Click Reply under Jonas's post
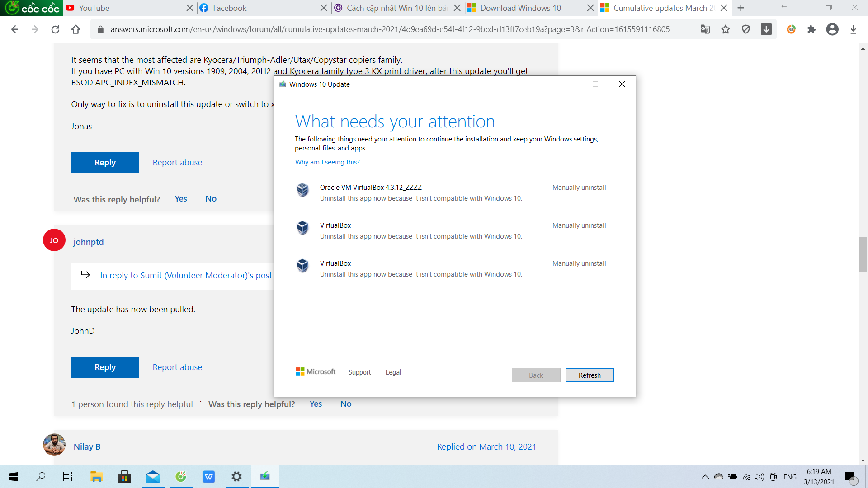Viewport: 868px width, 488px height. 105,162
